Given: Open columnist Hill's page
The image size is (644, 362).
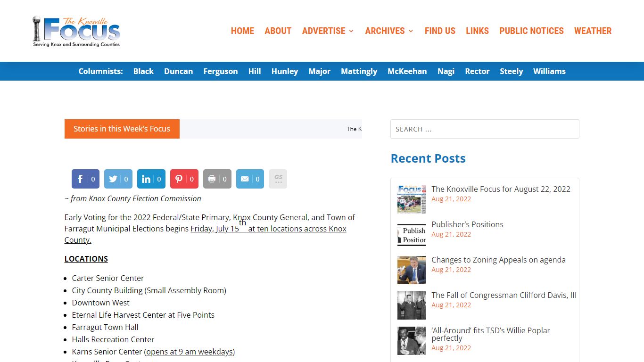Looking at the screenshot, I should click(x=255, y=71).
